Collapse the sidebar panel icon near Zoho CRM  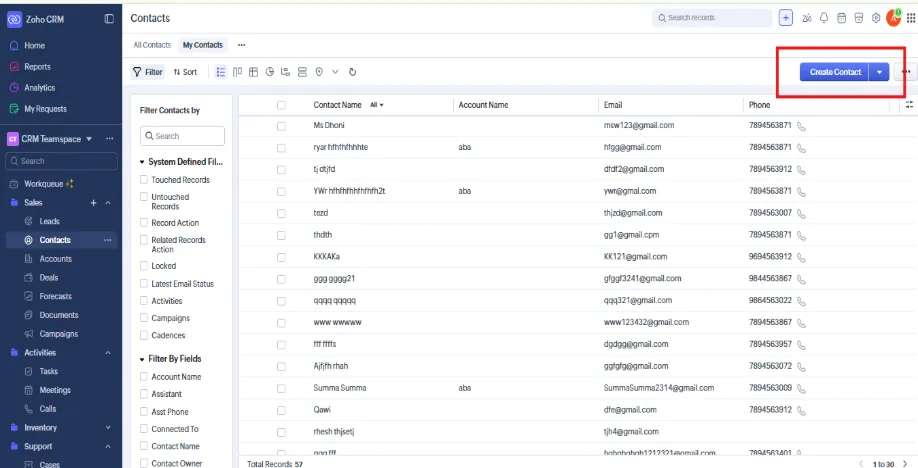[x=109, y=19]
